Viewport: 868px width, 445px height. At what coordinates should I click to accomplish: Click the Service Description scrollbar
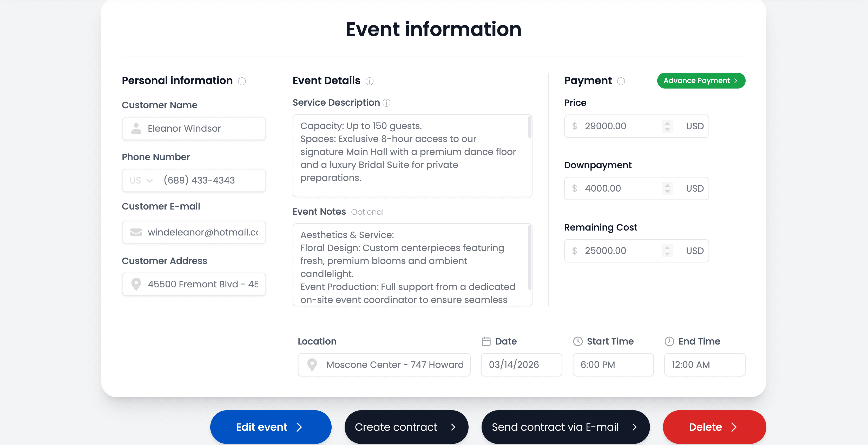point(529,127)
